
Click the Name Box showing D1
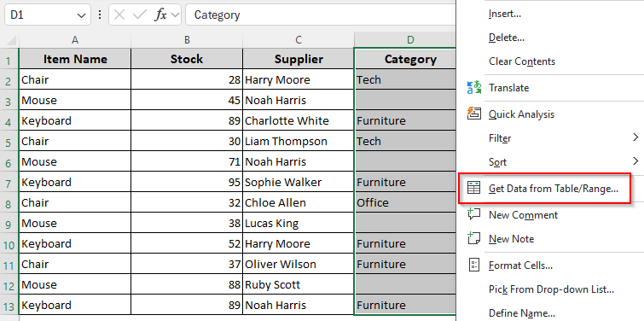tap(47, 15)
